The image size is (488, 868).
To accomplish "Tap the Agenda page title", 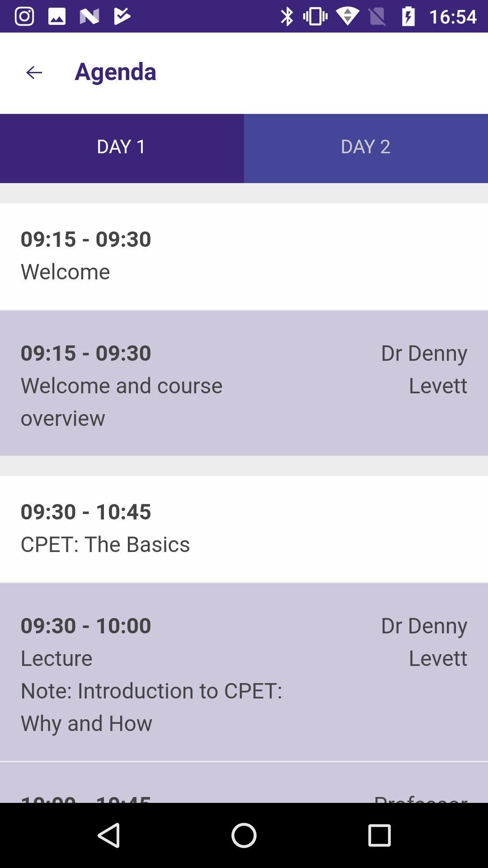I will tap(115, 71).
